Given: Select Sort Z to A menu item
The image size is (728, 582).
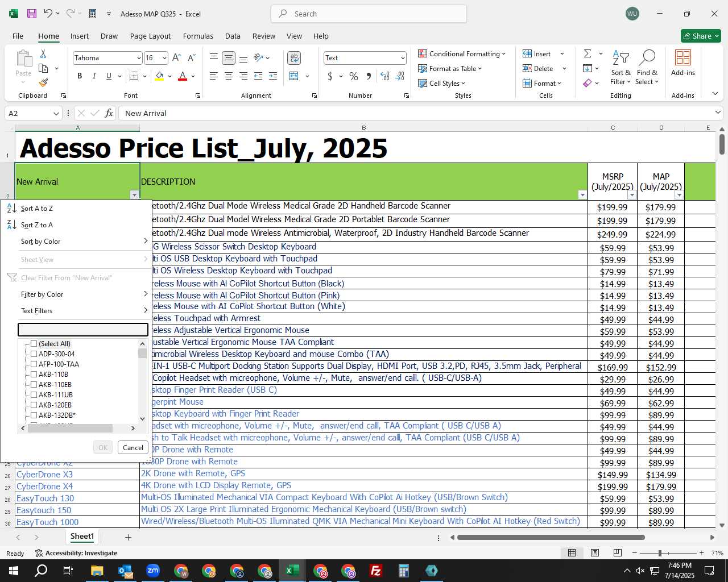Looking at the screenshot, I should pos(77,225).
